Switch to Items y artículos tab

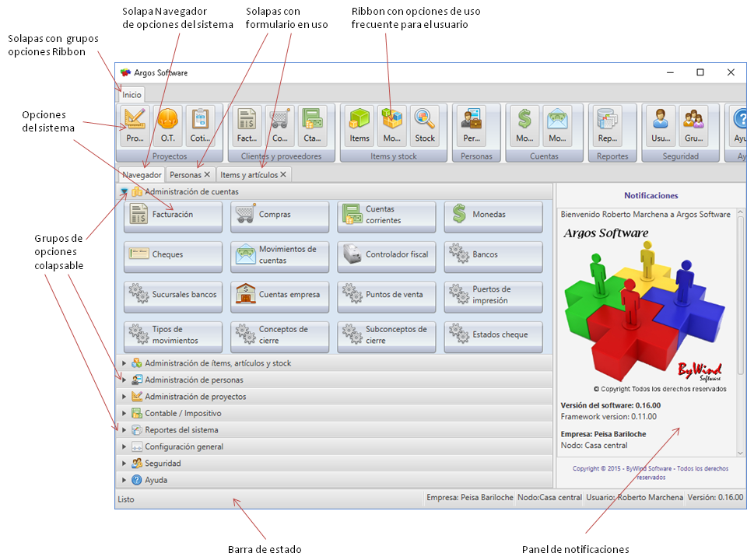pos(249,175)
